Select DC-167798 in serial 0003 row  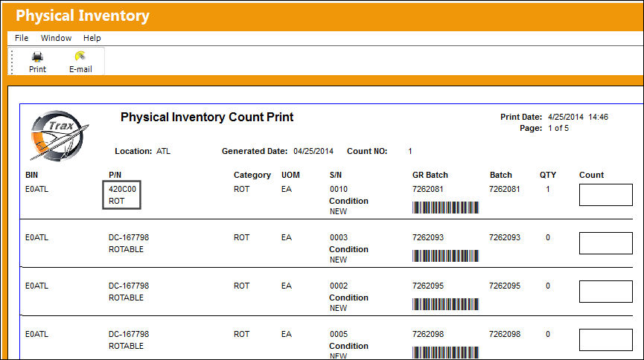coord(129,238)
